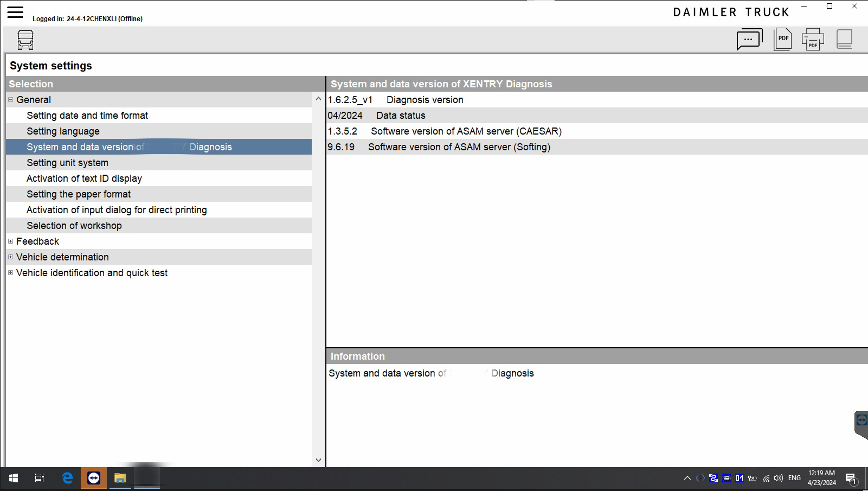Click the TeamViewer side panel tab
Image resolution: width=868 pixels, height=491 pixels.
[861, 424]
